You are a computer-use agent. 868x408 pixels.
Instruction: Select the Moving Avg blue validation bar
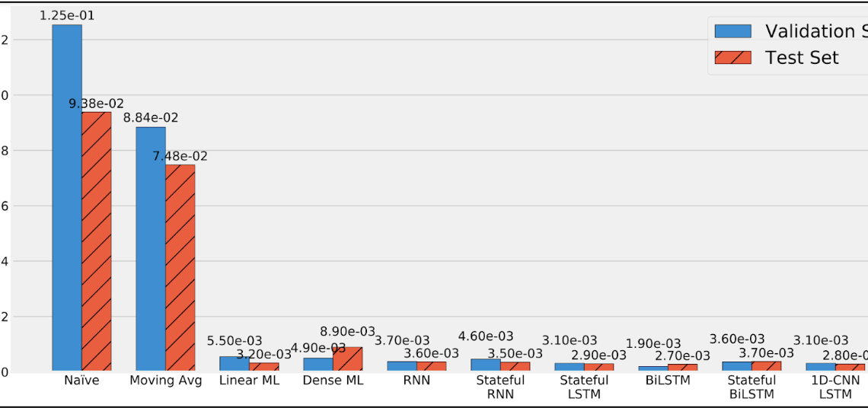pyautogui.click(x=151, y=250)
